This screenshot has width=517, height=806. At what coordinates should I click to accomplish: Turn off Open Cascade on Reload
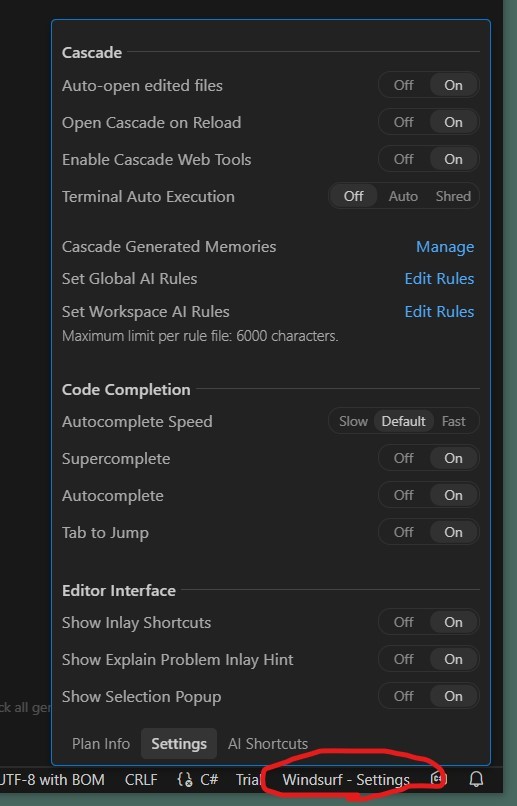pyautogui.click(x=403, y=122)
